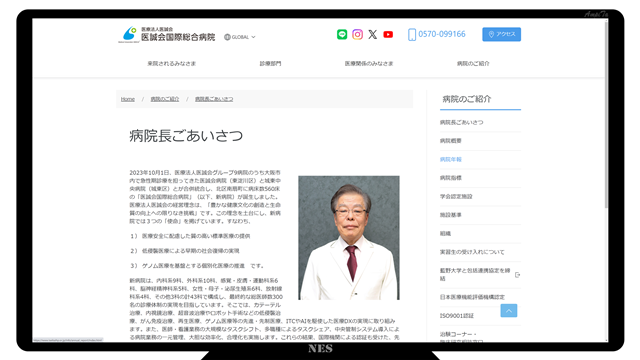Open 施設基準 in the sidebar

(451, 215)
